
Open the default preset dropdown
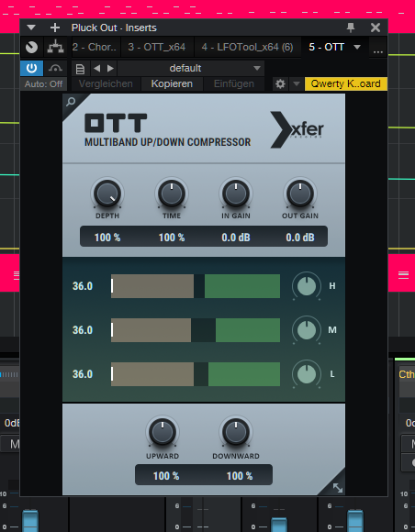click(x=191, y=69)
